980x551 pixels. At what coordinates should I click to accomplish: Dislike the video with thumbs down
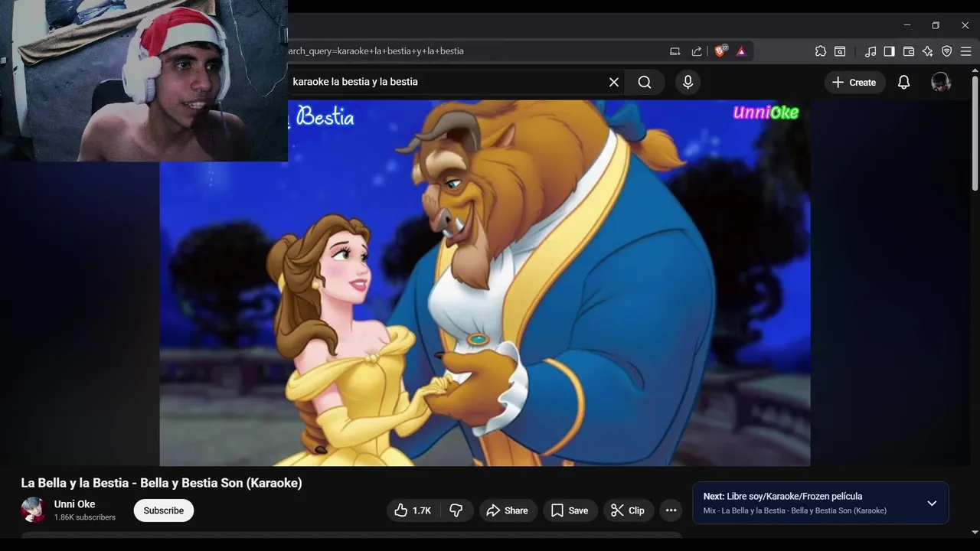pyautogui.click(x=456, y=510)
